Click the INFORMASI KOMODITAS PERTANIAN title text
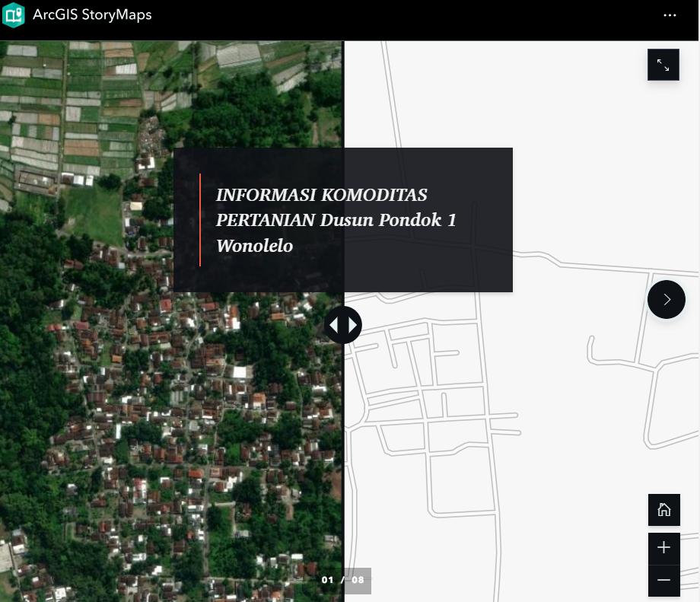This screenshot has height=602, width=700. [336, 220]
